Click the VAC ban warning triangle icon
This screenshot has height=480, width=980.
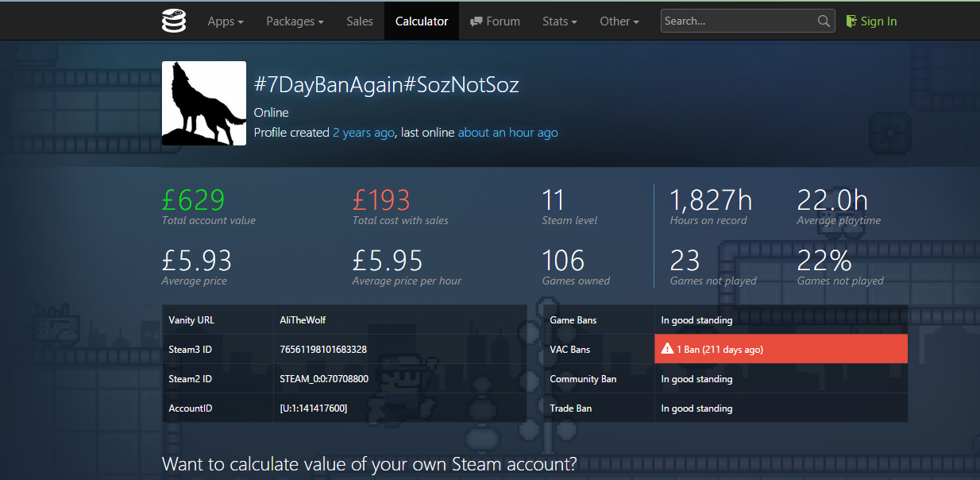click(667, 349)
